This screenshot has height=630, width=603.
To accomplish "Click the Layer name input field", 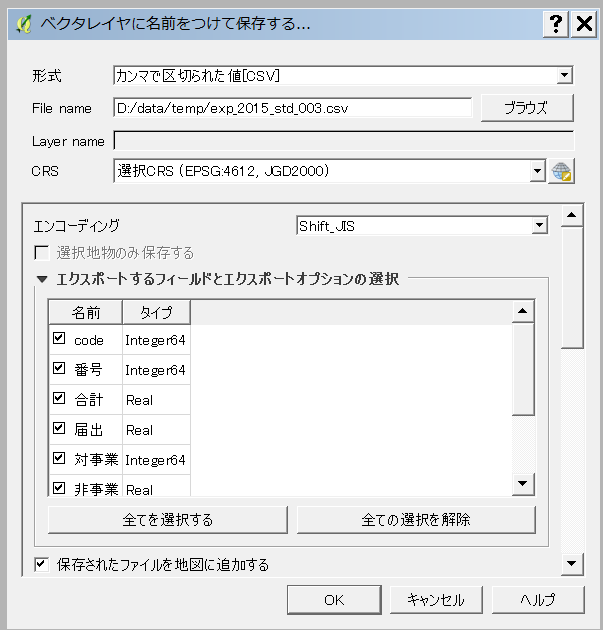I will pos(344,141).
